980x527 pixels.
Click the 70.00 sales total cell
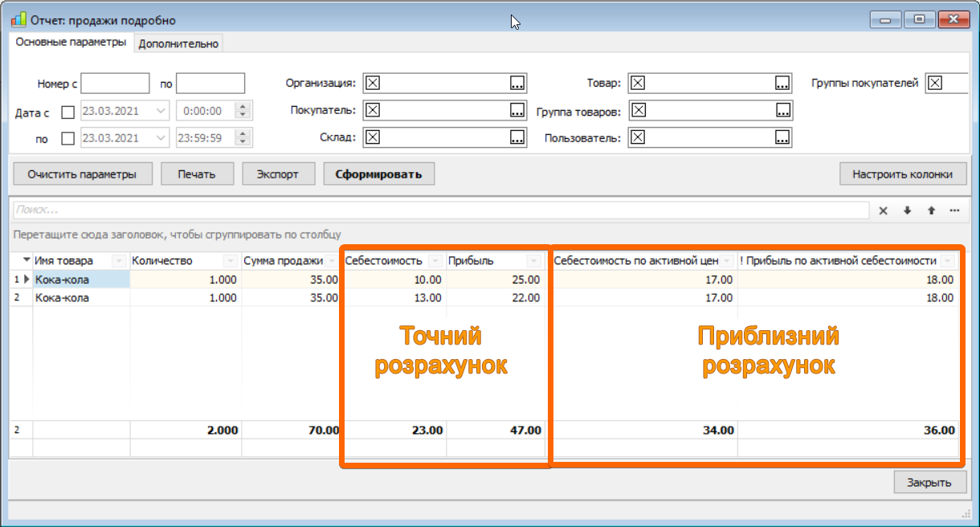[291, 430]
